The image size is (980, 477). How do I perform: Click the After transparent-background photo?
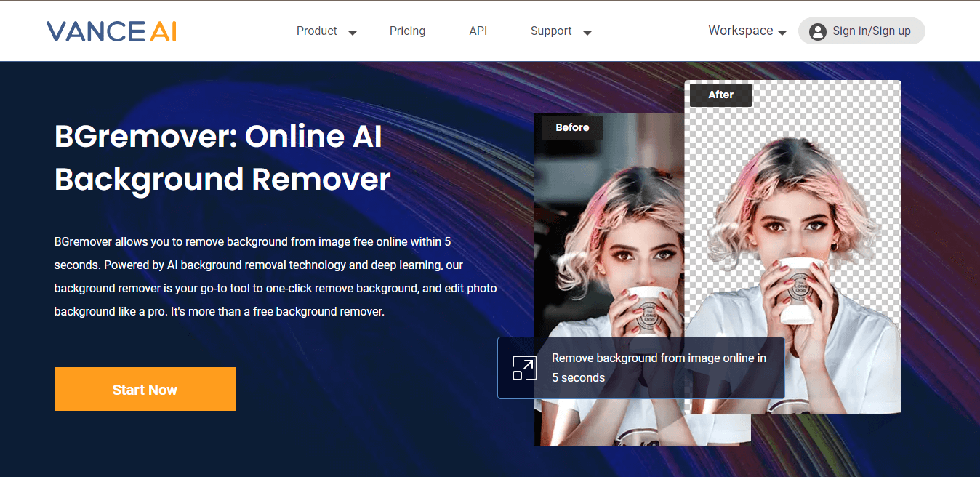(x=792, y=247)
